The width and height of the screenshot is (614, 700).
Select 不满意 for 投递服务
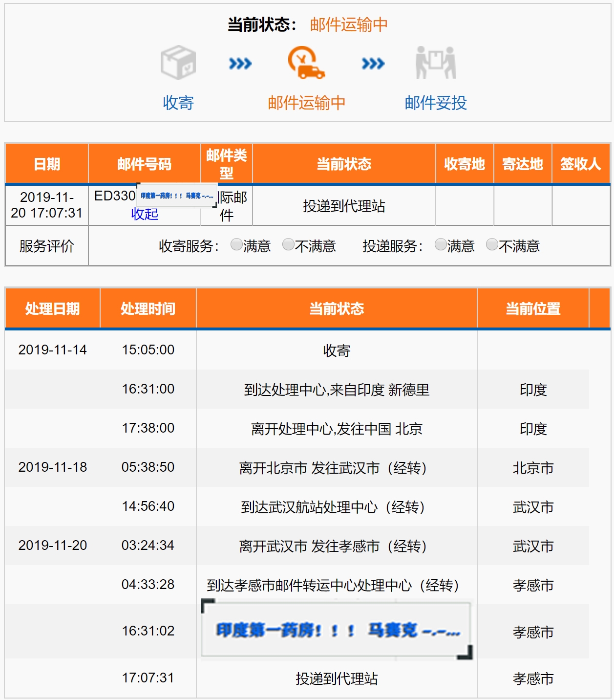coord(492,244)
